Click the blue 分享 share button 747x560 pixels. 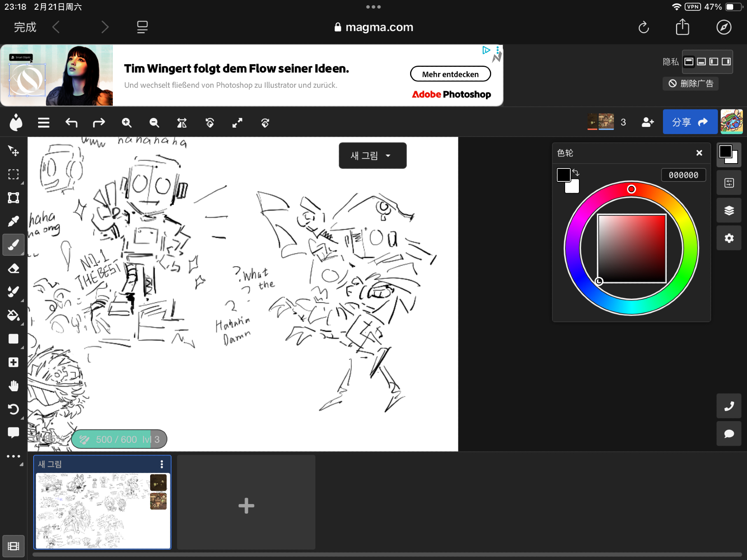click(x=689, y=122)
